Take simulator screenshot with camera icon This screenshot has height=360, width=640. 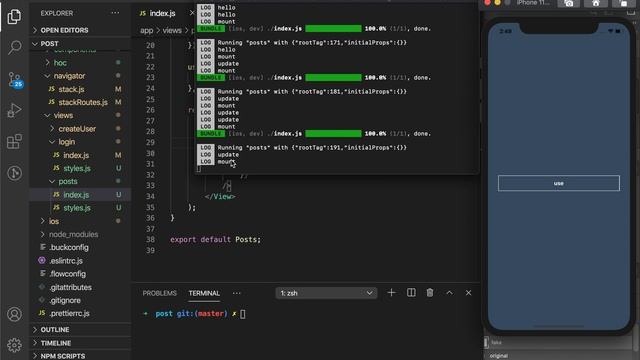[x=568, y=3]
